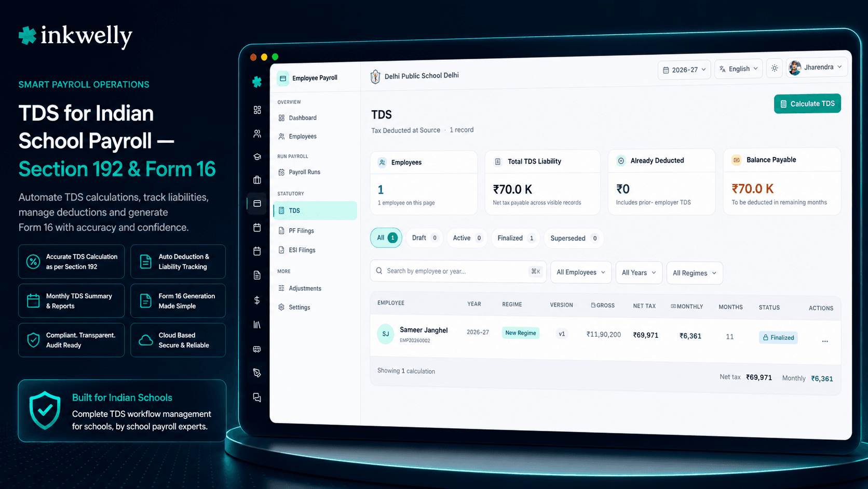This screenshot has width=868, height=489.
Task: Click the gross amount ₹11,90,200
Action: (x=604, y=335)
